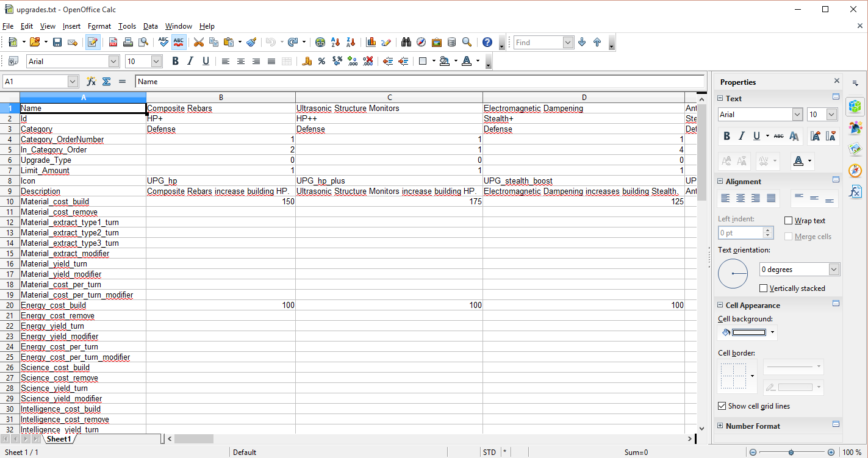Open the Data menu

[x=151, y=26]
